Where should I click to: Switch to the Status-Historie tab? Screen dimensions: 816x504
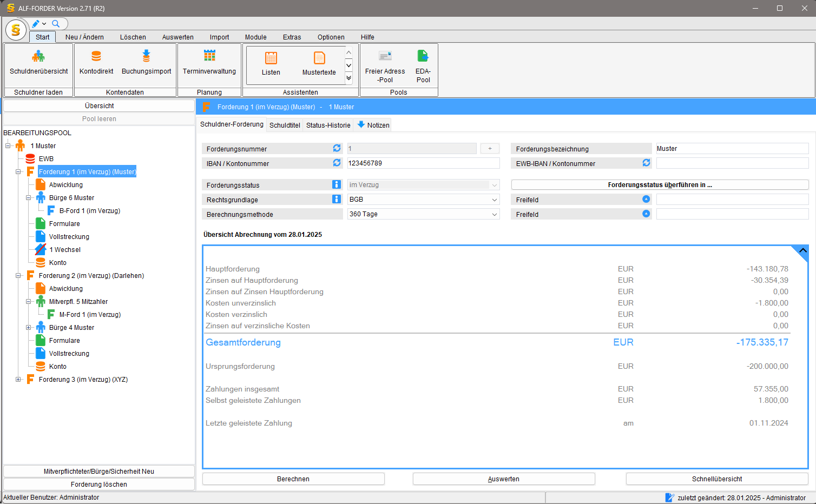point(327,125)
